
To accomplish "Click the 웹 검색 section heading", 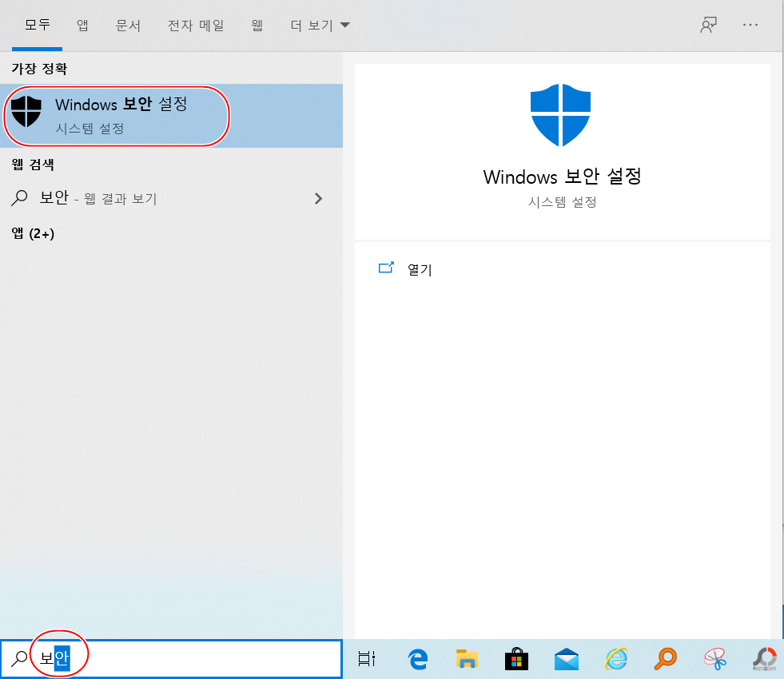I will [x=33, y=165].
